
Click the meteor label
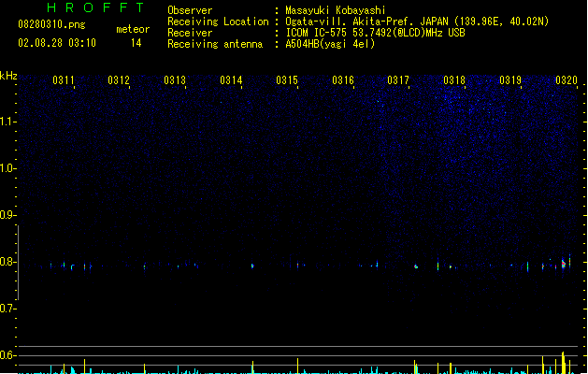133,29
